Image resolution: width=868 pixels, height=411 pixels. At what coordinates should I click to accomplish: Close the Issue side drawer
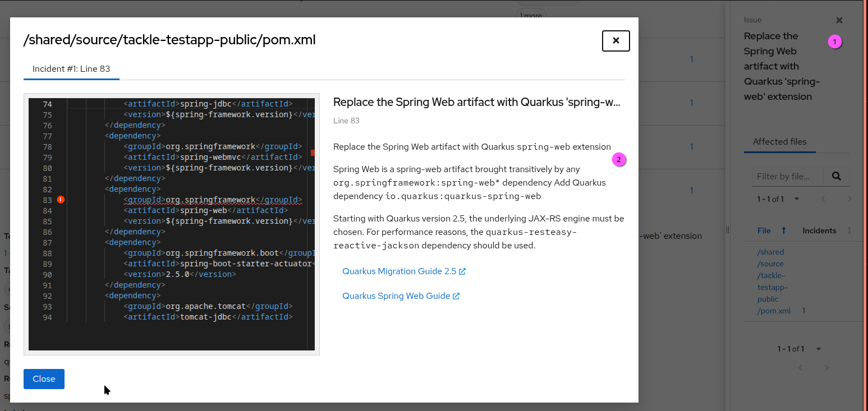[839, 20]
